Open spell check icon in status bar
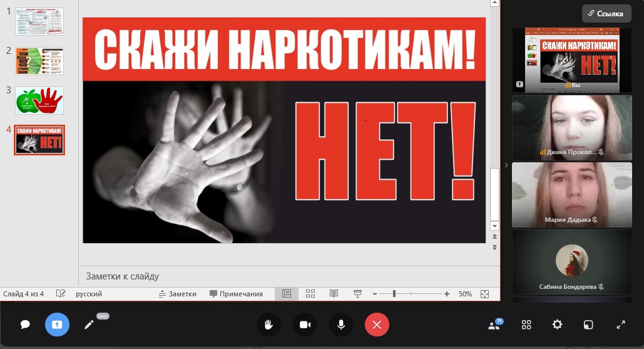The image size is (644, 349). (60, 293)
